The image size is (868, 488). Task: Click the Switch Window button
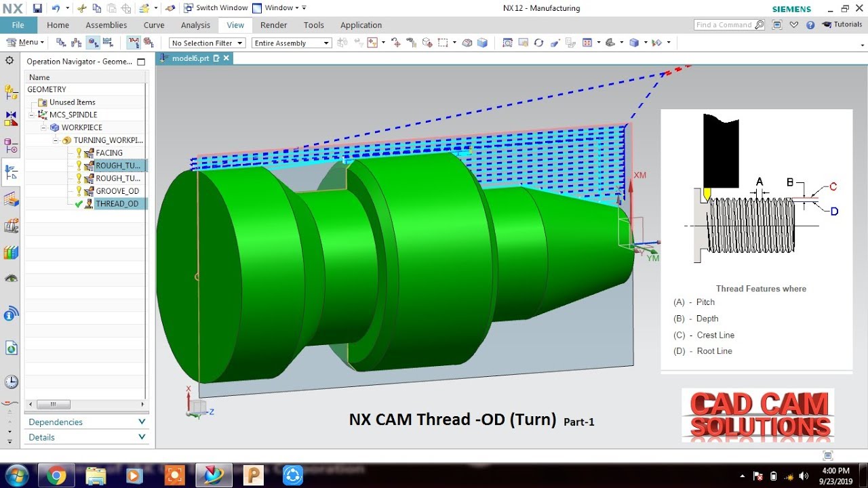pyautogui.click(x=216, y=8)
